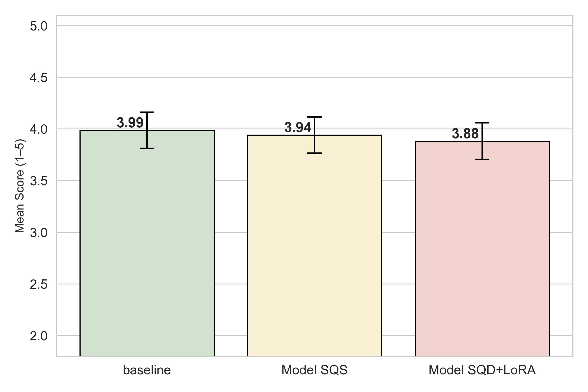
Task: Click the 3.5 y-axis tick label
Action: (x=39, y=181)
